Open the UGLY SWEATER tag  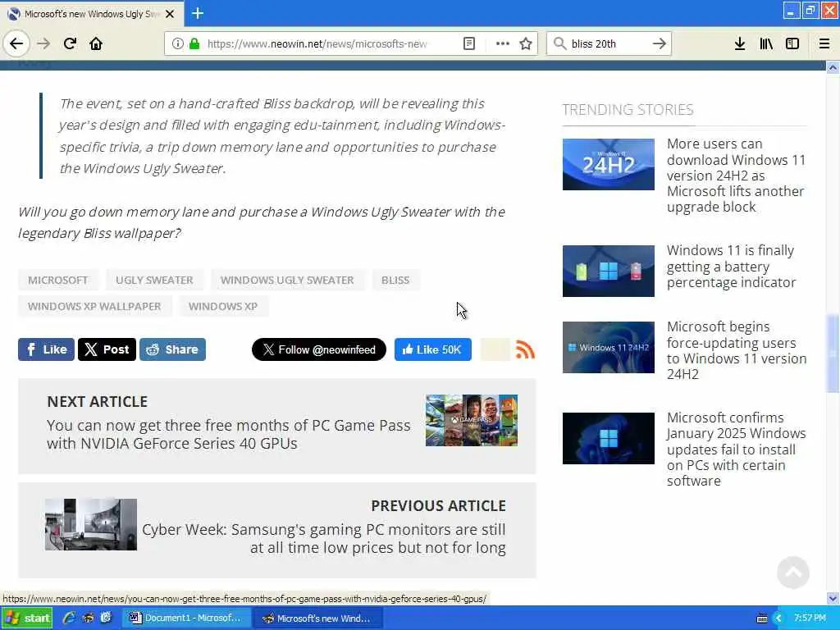click(154, 281)
